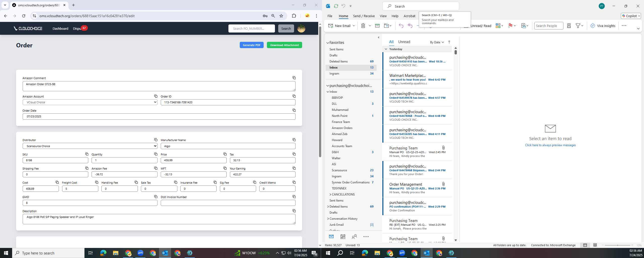Image resolution: width=644 pixels, height=258 pixels.
Task: Click browser reload page icon
Action: (x=24, y=16)
